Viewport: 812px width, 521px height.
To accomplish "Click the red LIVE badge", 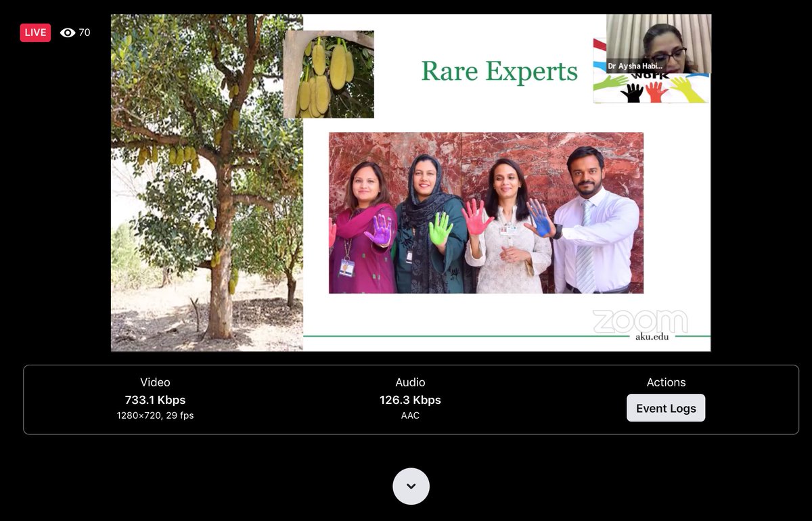I will tap(35, 32).
